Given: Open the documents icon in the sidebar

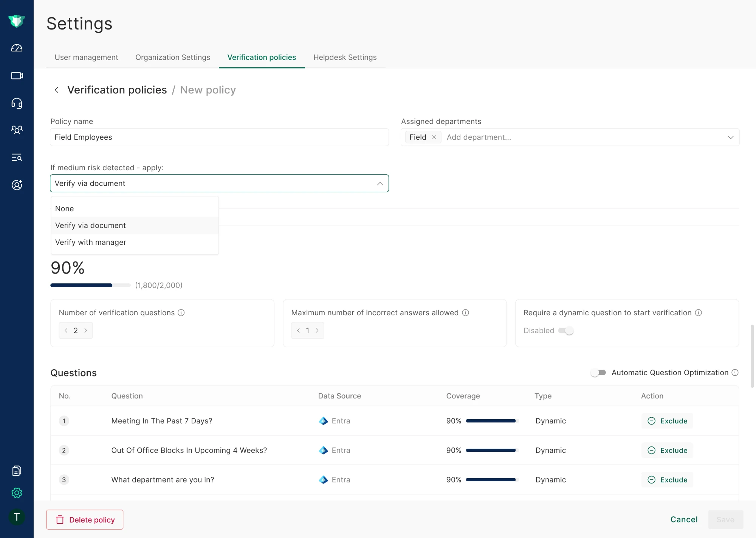Looking at the screenshot, I should coord(17,471).
